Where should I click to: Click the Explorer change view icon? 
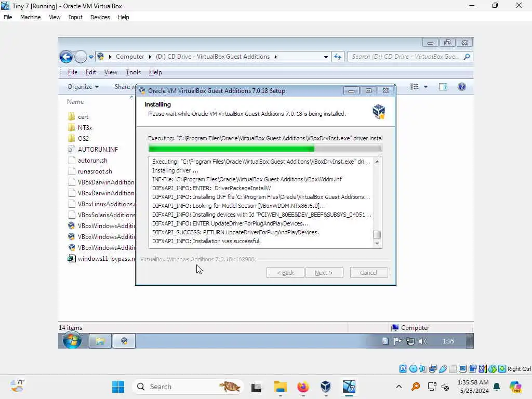[415, 87]
